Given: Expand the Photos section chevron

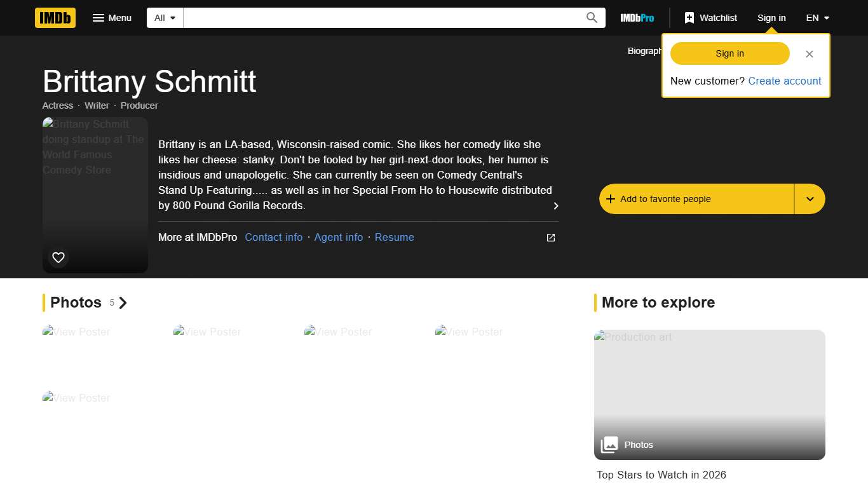Looking at the screenshot, I should (x=123, y=302).
